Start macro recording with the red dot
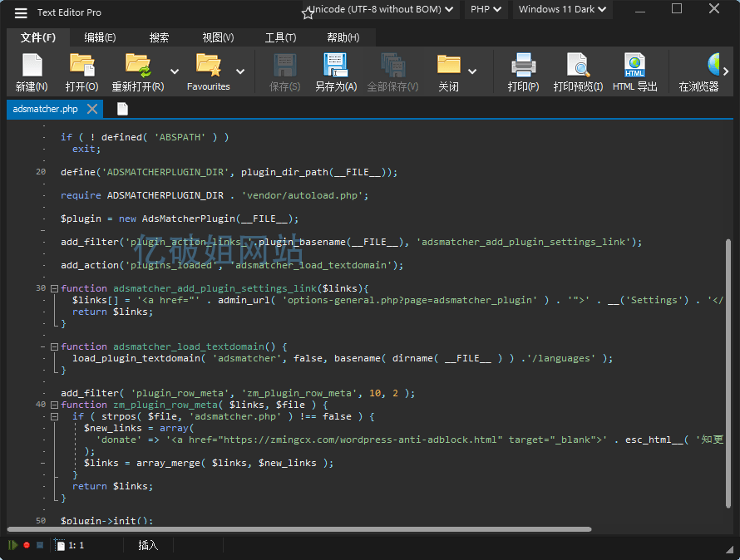The width and height of the screenshot is (740, 560). point(26,544)
